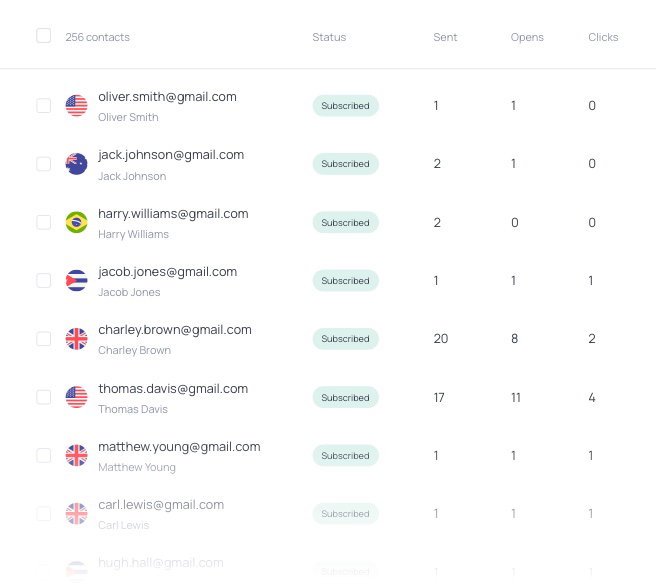Screen dimensions: 656x584
Task: Select the checkbox for Charley Brown
Action: [44, 339]
